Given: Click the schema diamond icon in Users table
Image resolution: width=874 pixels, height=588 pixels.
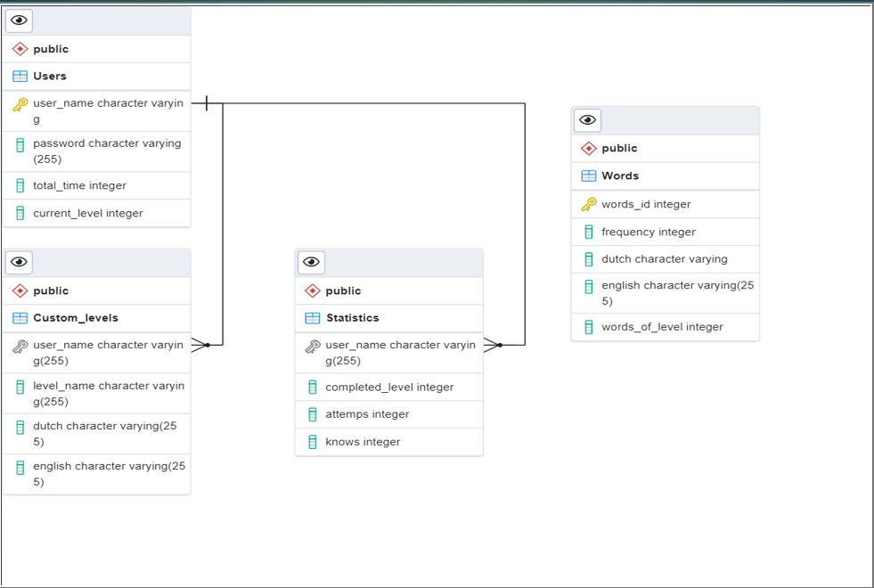Looking at the screenshot, I should pos(20,49).
